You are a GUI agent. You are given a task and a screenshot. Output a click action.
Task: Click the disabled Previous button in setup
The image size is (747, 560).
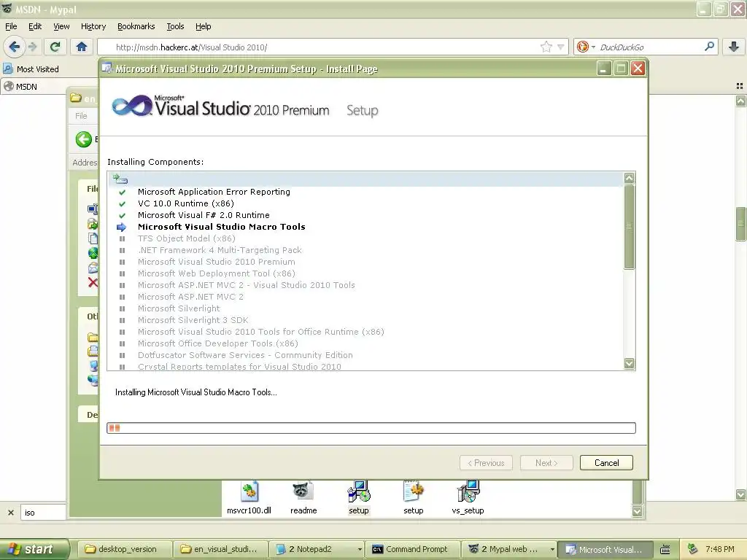point(486,463)
